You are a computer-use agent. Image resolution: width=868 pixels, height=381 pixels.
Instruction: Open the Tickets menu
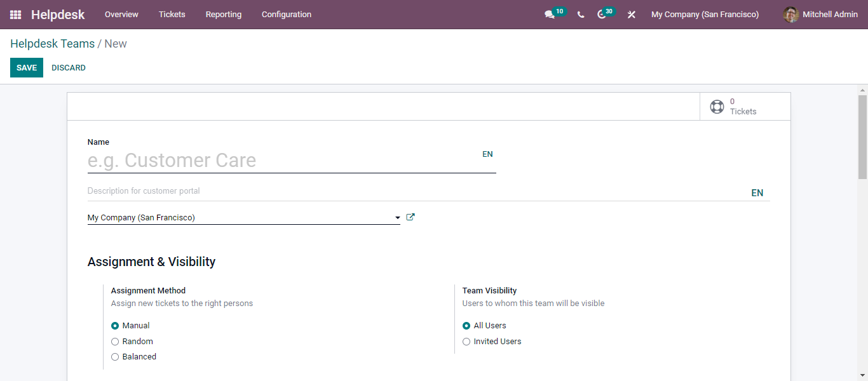point(172,15)
